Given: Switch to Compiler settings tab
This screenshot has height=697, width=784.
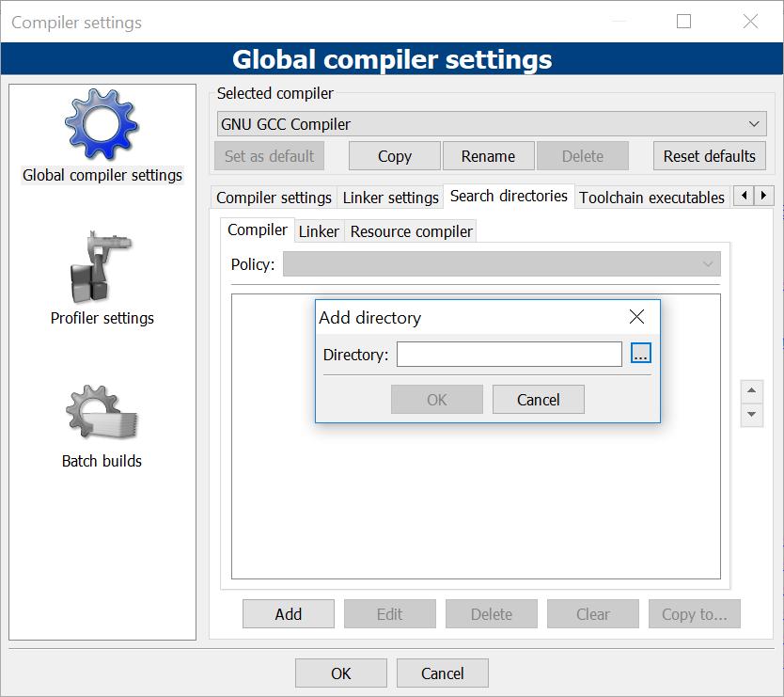Looking at the screenshot, I should tap(274, 198).
